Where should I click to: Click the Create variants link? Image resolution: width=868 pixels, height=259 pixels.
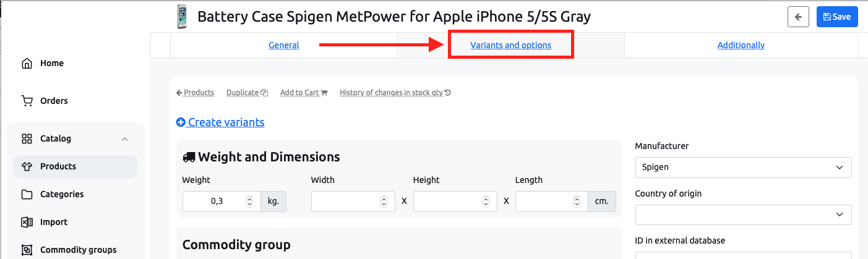[220, 122]
